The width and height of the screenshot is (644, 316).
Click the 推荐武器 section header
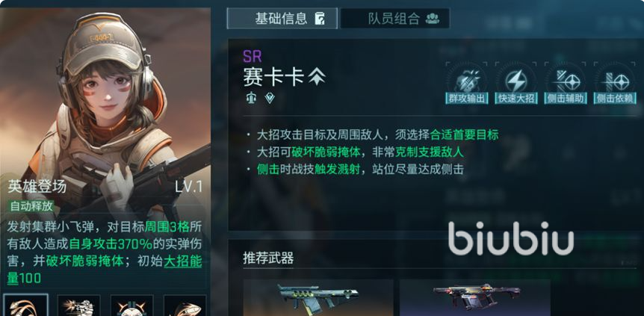(x=268, y=258)
